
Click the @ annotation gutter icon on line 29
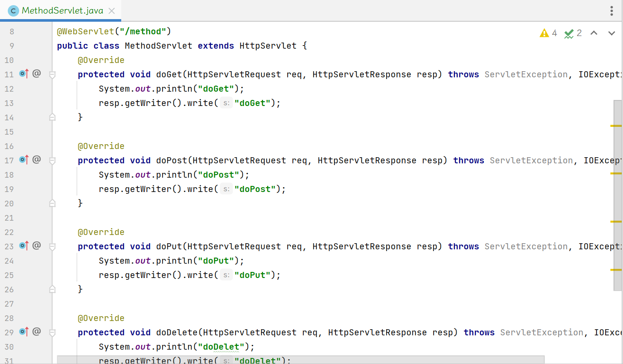36,332
